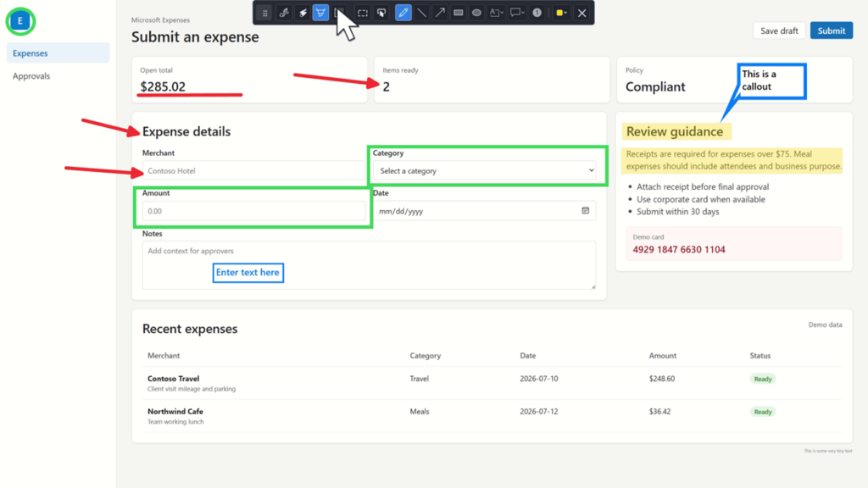This screenshot has height=488, width=868.
Task: Click into the Amount input field
Action: click(x=253, y=211)
